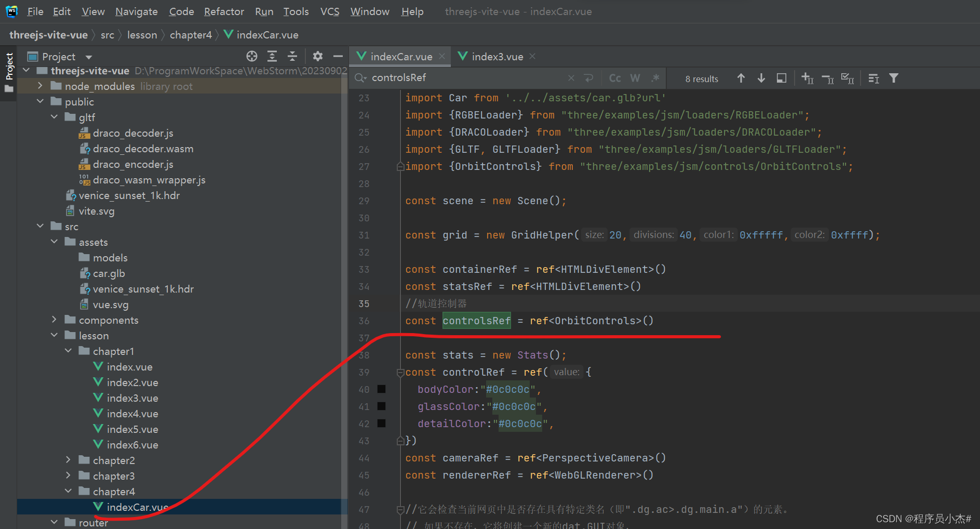The height and width of the screenshot is (529, 980).
Task: Unselect occurrence icon in search bar
Action: coord(828,78)
